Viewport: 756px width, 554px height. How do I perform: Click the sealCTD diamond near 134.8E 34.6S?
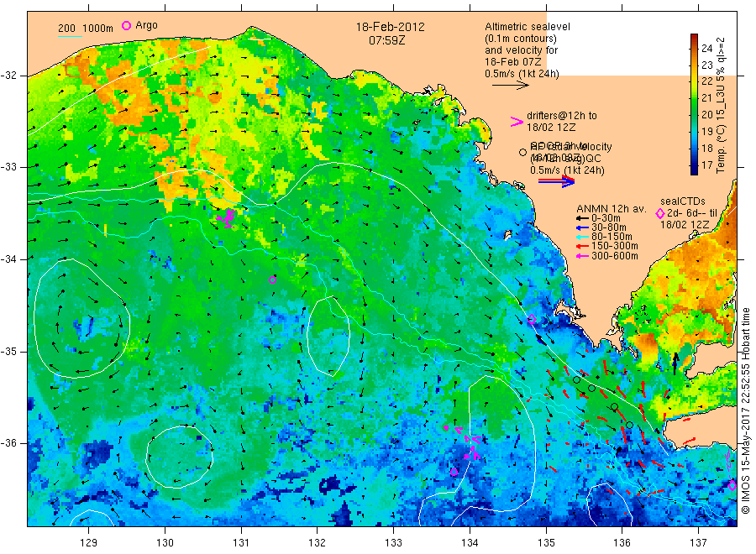pos(532,319)
